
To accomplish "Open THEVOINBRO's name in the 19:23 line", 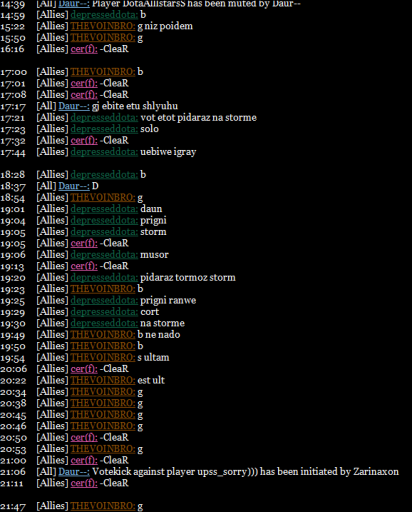I will coord(103,289).
